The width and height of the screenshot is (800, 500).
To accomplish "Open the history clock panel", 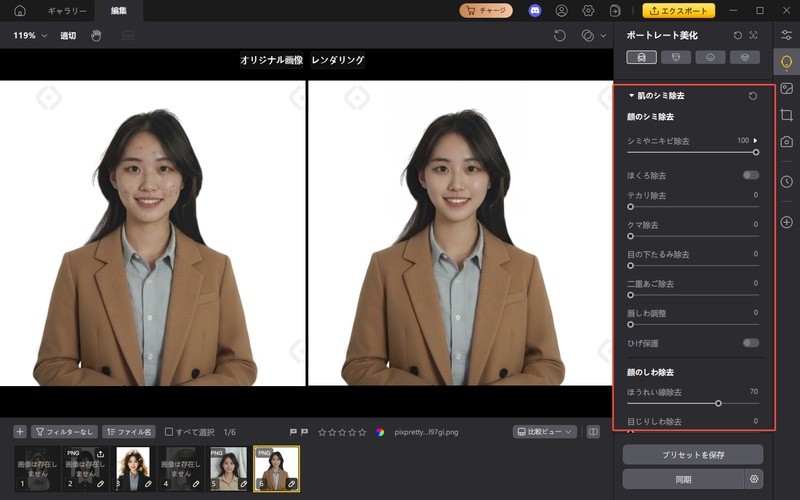I will tap(787, 181).
